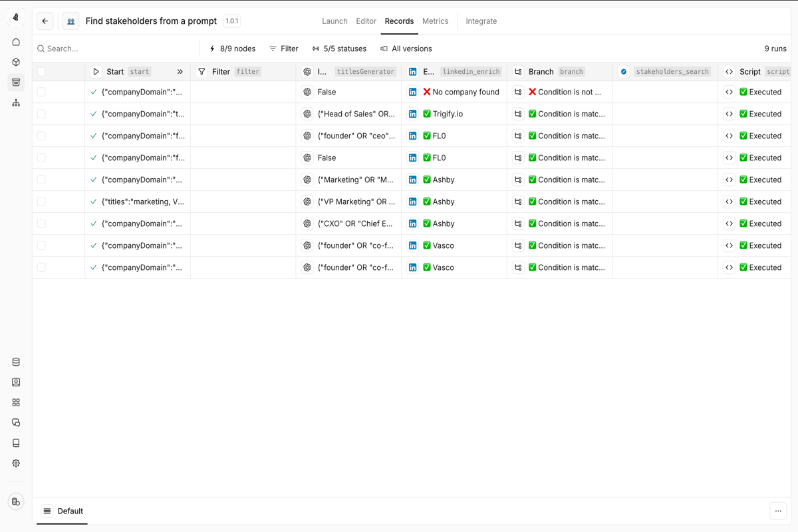Click the titlesGenerator column OpenAI icon

307,72
